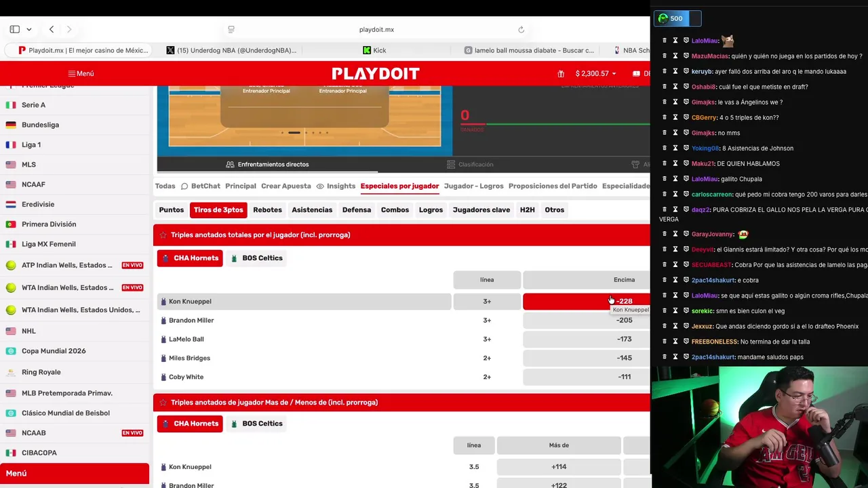
Task: Select CHA Hornets in totals market
Action: (x=190, y=258)
